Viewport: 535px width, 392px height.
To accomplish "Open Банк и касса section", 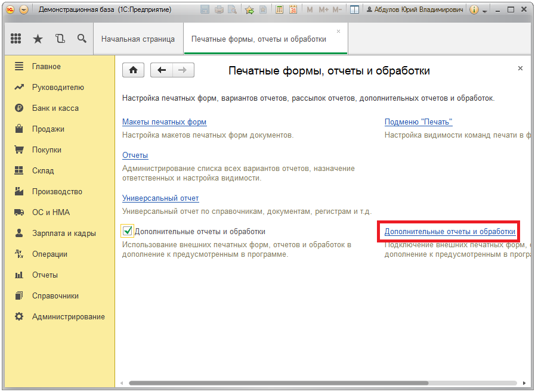I will point(55,108).
